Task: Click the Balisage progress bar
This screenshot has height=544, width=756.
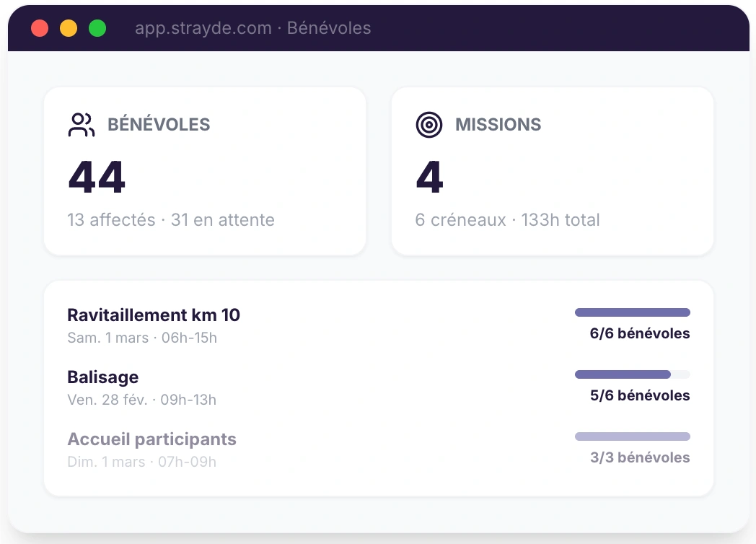Action: pyautogui.click(x=632, y=374)
